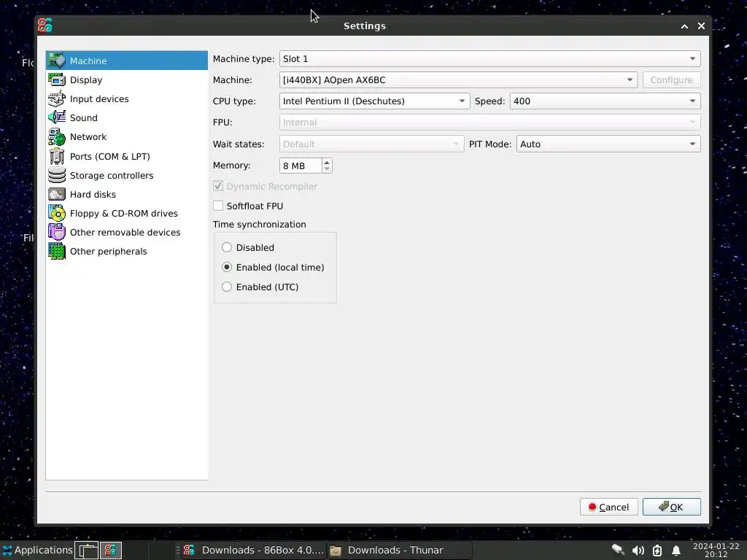Click the power manager battery icon

point(657,551)
